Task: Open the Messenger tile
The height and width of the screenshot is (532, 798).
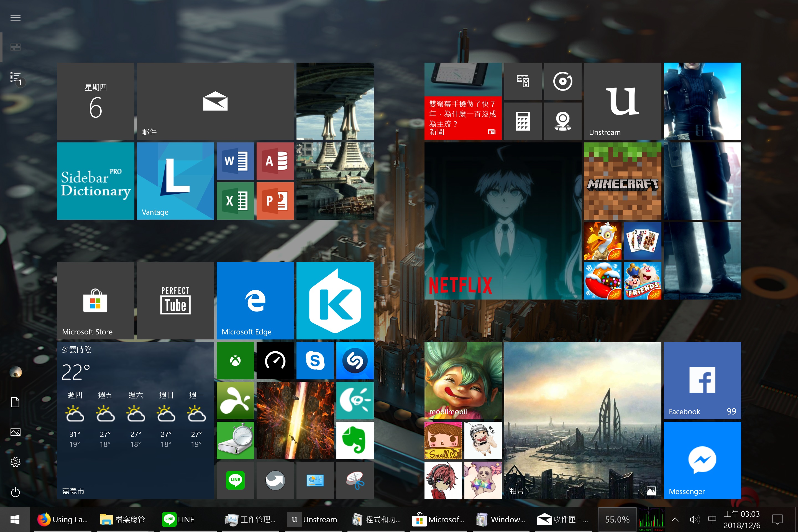Action: pos(702,461)
